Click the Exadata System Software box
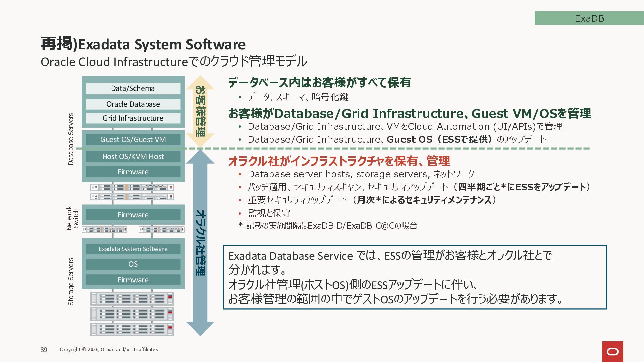This screenshot has width=644, height=362. tap(133, 249)
